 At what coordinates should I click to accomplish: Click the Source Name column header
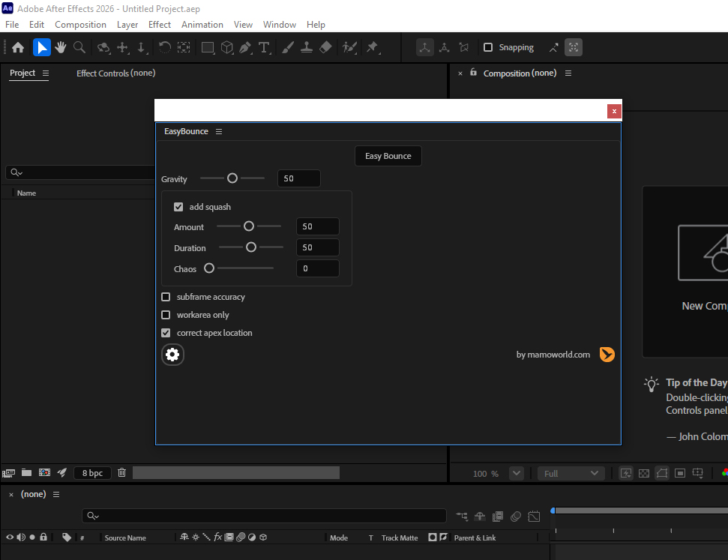(x=125, y=538)
